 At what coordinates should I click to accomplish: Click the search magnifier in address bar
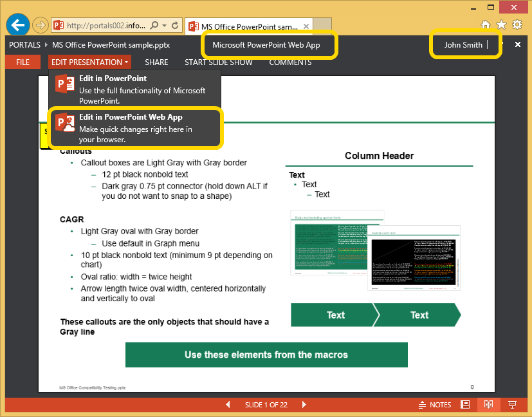click(x=154, y=26)
